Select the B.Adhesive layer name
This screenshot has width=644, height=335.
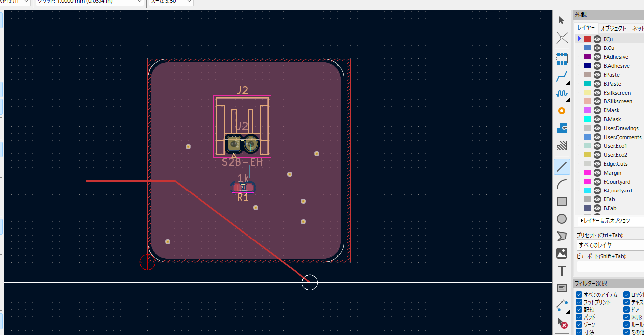[616, 66]
